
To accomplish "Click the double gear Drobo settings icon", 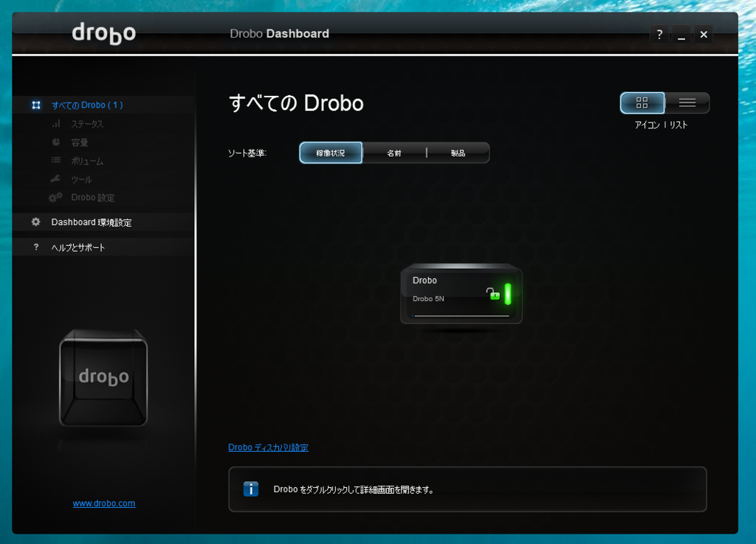I will [x=55, y=197].
